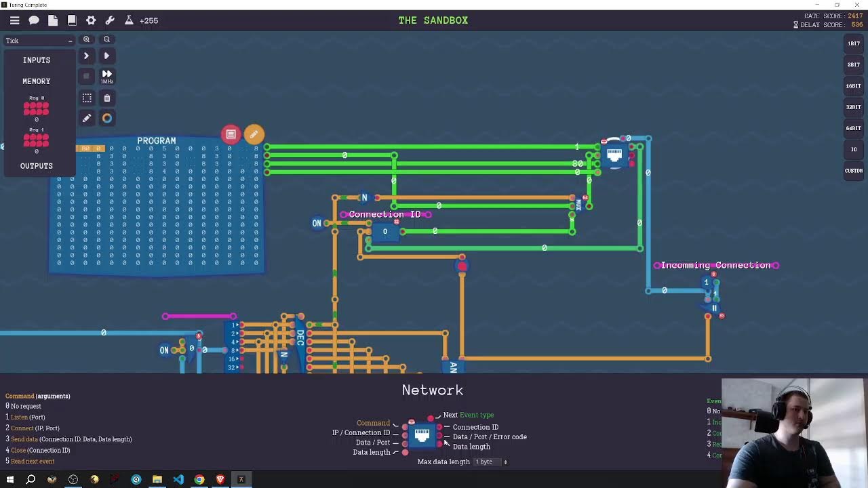Click the network component on canvas
868x488 pixels.
click(x=614, y=155)
